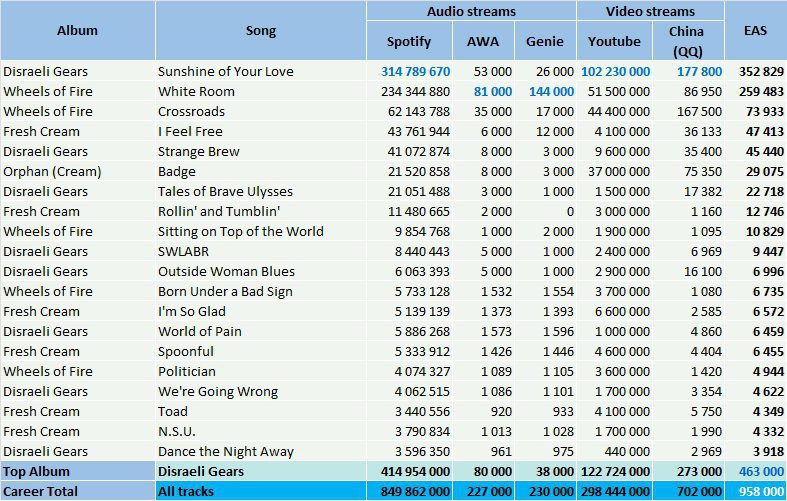The height and width of the screenshot is (501, 787).
Task: Select Spotify value 9 854 768
Action: tap(422, 232)
